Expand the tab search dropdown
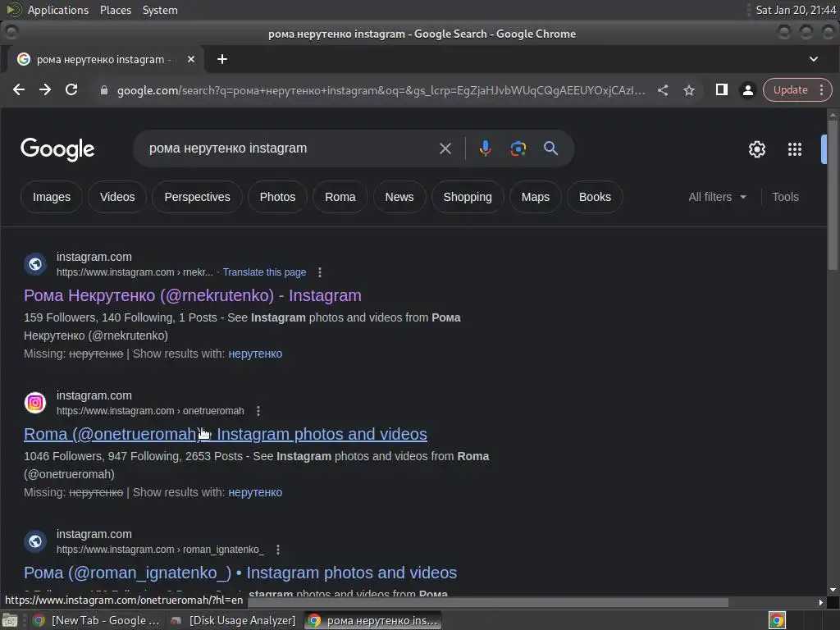 coord(813,59)
